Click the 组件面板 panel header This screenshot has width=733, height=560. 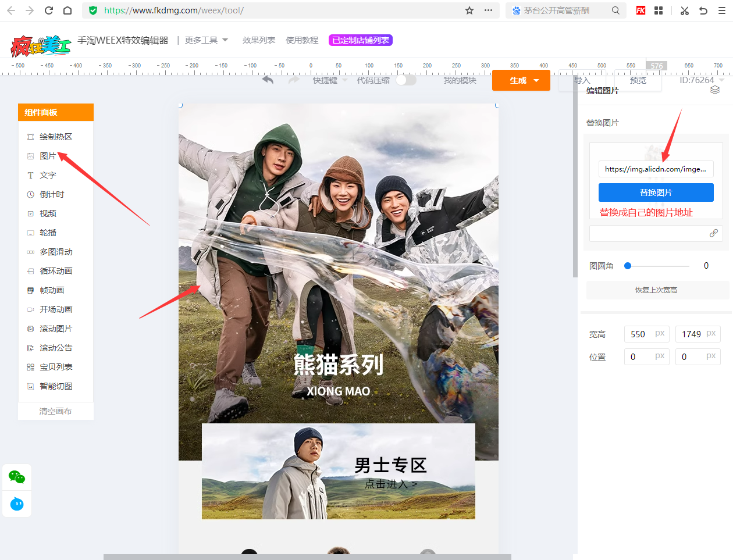[x=56, y=112]
